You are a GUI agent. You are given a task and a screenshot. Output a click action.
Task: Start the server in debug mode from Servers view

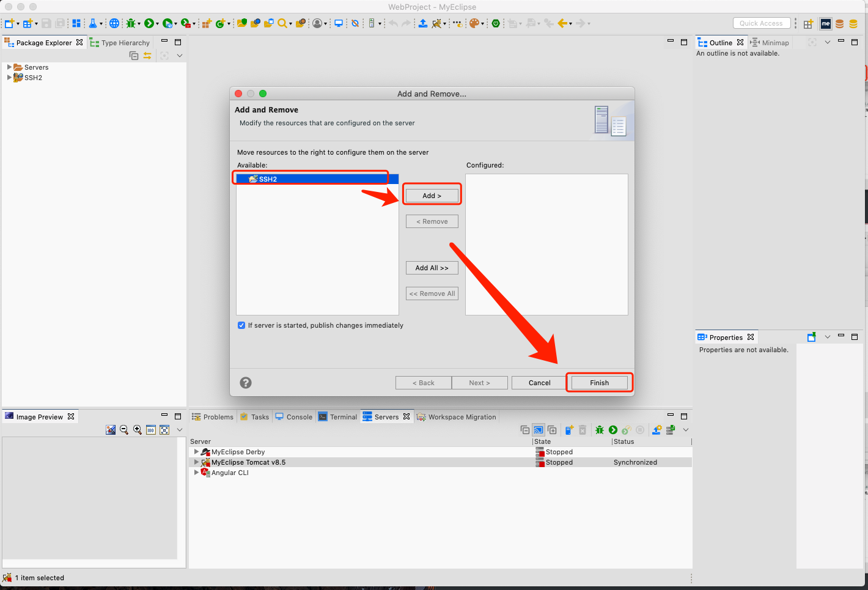(x=600, y=430)
